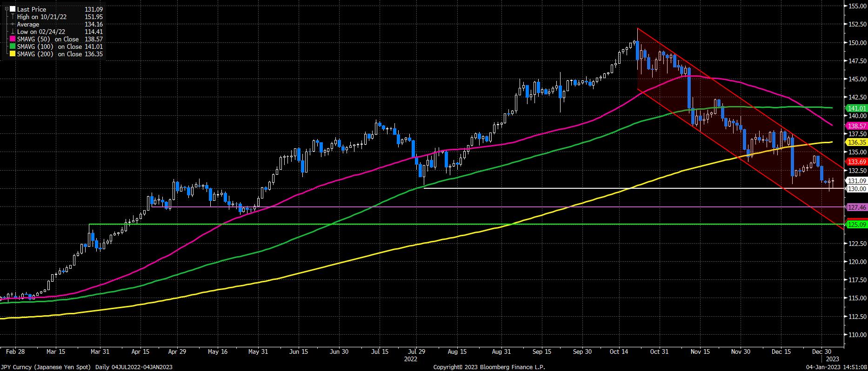Click the 'Dec 30' date axis label
The image size is (868, 371).
tap(821, 352)
